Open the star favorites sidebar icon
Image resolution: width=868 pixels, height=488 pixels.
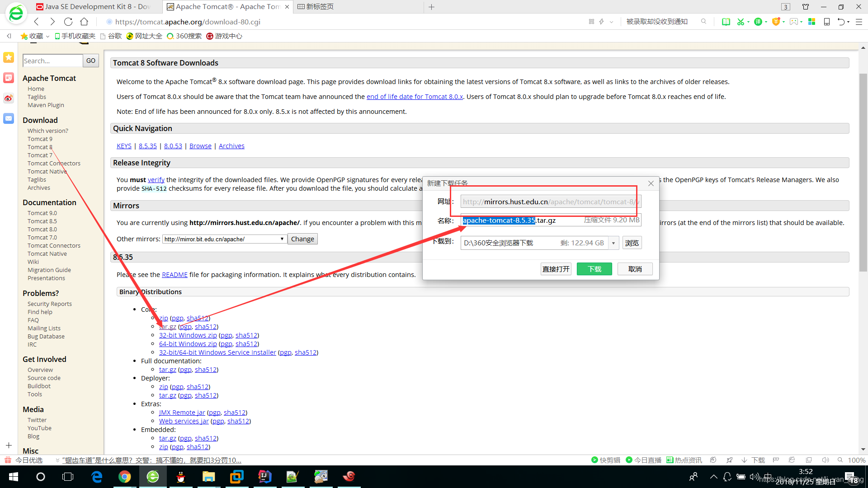[x=9, y=57]
